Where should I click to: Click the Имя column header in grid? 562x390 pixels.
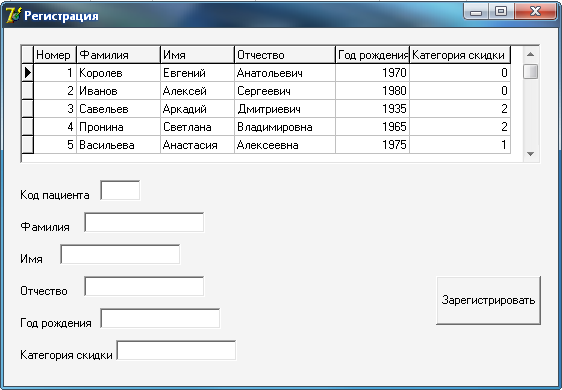[x=197, y=55]
